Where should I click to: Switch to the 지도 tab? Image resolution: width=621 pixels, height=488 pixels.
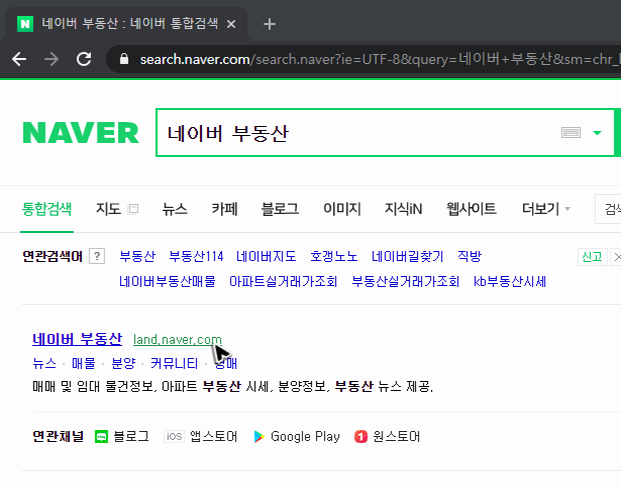108,209
